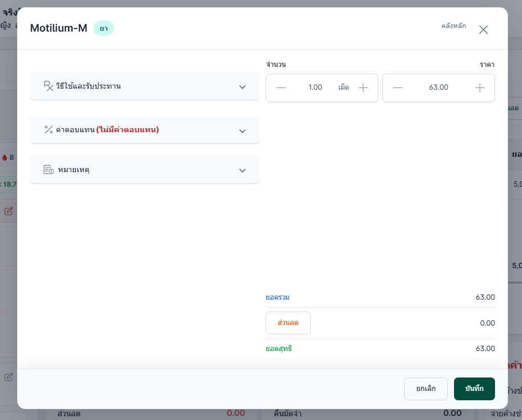This screenshot has height=420, width=522.
Task: Expand the หมายเหตุ section
Action: 144,170
